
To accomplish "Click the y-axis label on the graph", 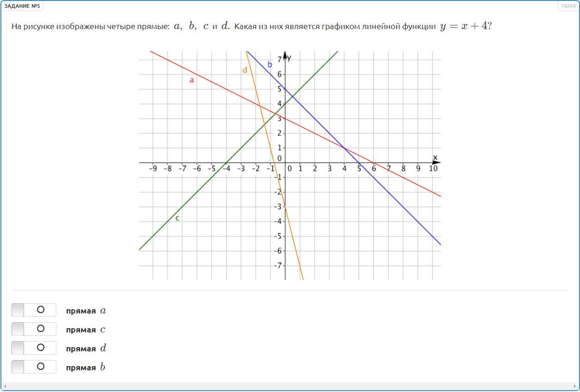I will pyautogui.click(x=289, y=58).
